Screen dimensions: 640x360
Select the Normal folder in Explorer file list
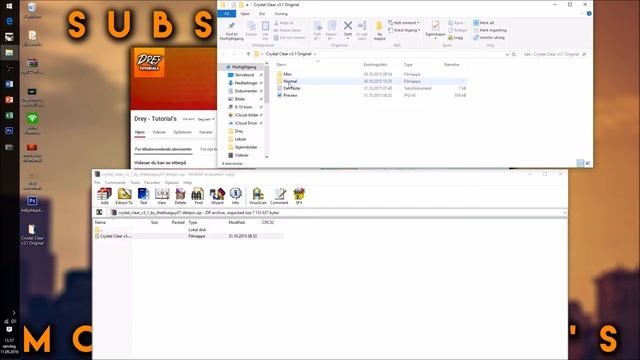[290, 81]
